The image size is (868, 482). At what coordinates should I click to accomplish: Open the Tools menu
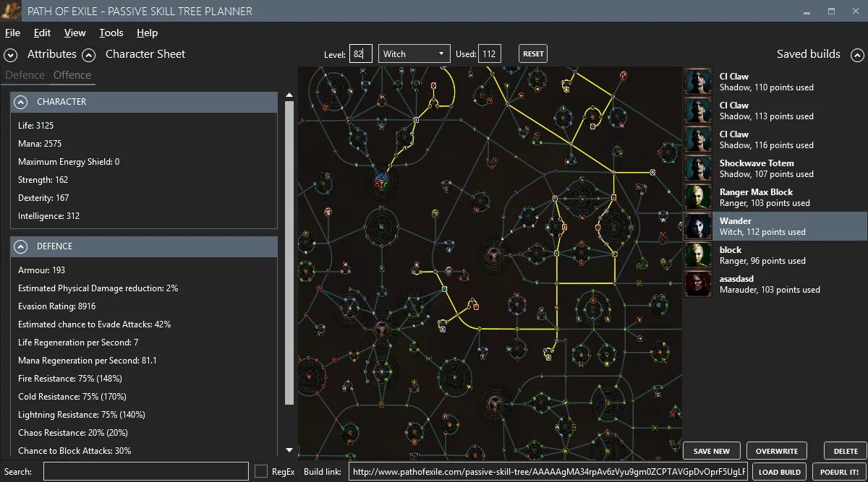111,33
